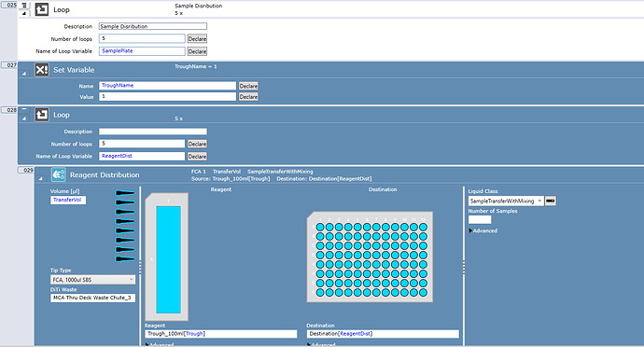Declare the SamplePlate loop variable

[197, 51]
